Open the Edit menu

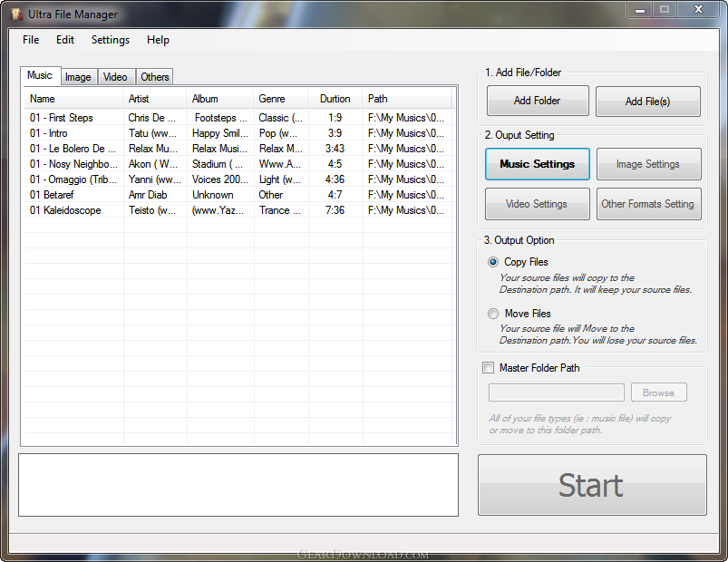click(65, 40)
